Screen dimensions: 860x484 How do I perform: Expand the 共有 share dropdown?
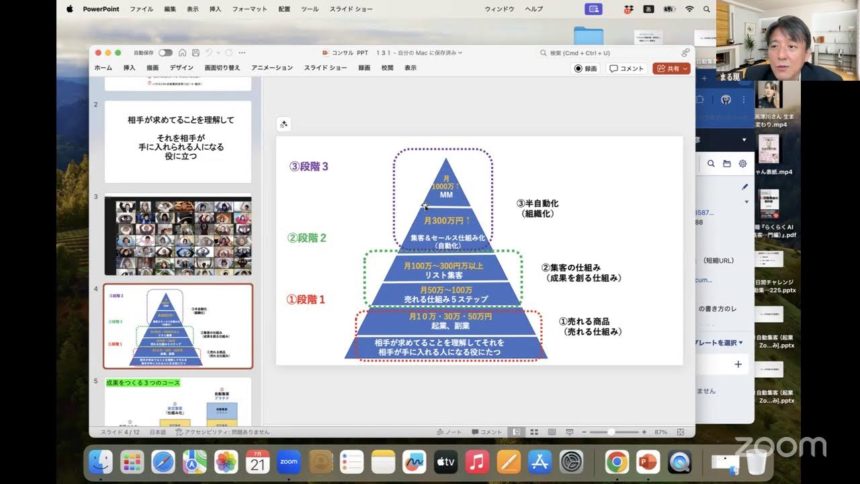(x=671, y=69)
